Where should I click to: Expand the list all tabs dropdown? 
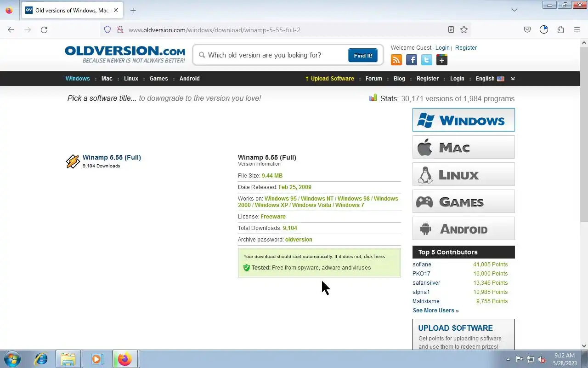514,10
